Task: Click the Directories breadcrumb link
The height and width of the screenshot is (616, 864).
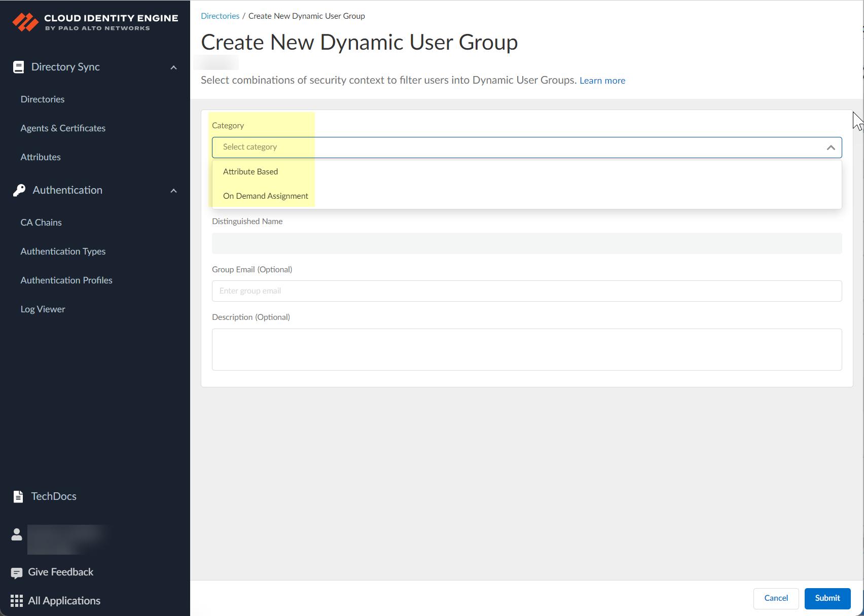Action: [220, 16]
